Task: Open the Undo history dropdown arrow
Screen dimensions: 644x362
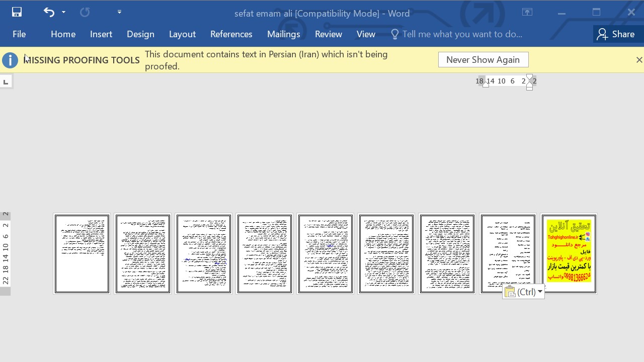Action: pos(63,12)
